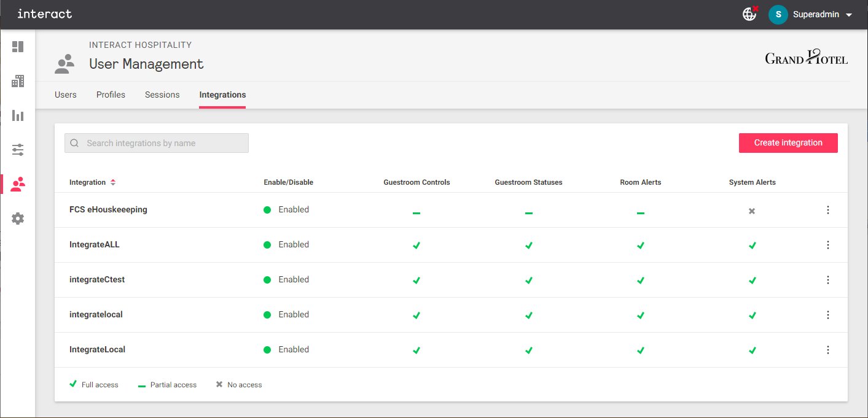The height and width of the screenshot is (418, 868).
Task: Click Room Alerts checkmark for integrateCtest
Action: 640,280
